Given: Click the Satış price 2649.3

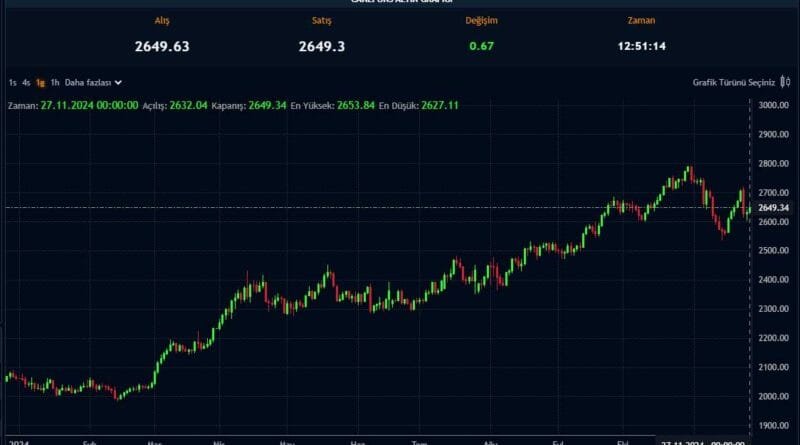Looking at the screenshot, I should point(321,46).
